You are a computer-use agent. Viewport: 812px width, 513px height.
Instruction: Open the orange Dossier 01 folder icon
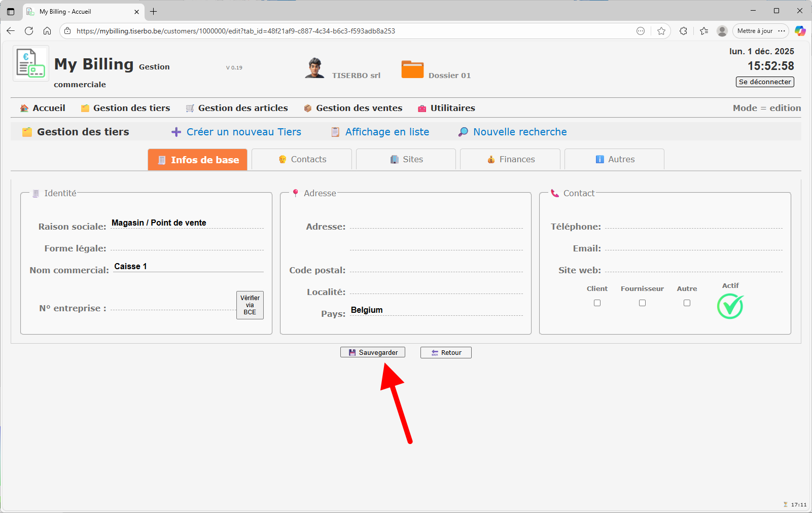[412, 69]
